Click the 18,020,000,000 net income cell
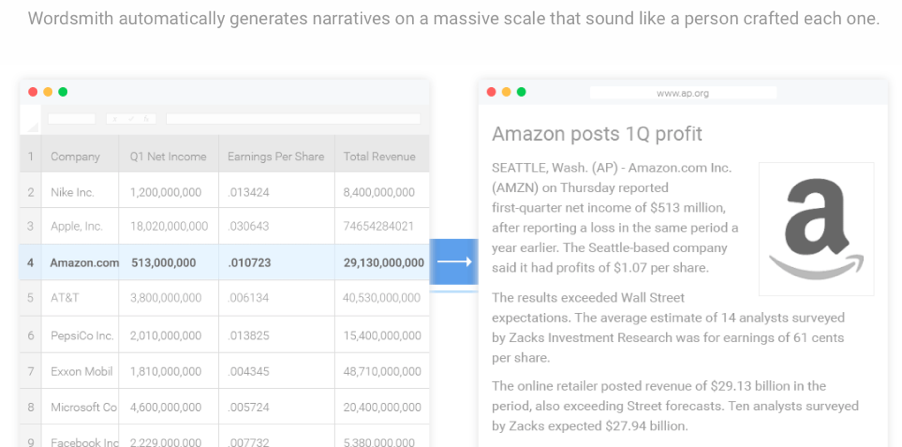Image resolution: width=902 pixels, height=447 pixels. point(169,226)
